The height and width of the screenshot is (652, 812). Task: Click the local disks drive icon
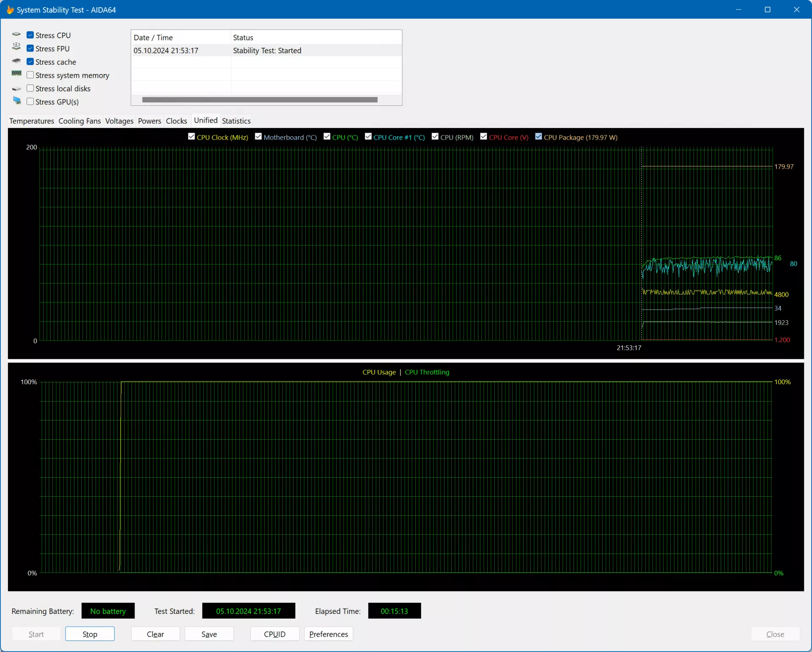[16, 89]
